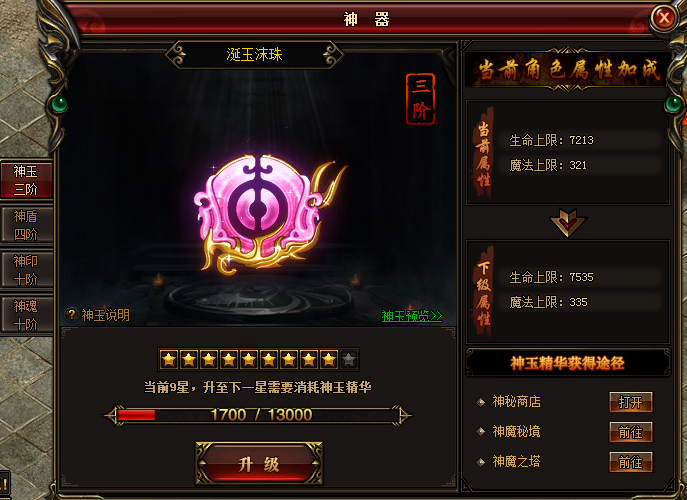
Task: Click the question mark help icon
Action: point(71,314)
